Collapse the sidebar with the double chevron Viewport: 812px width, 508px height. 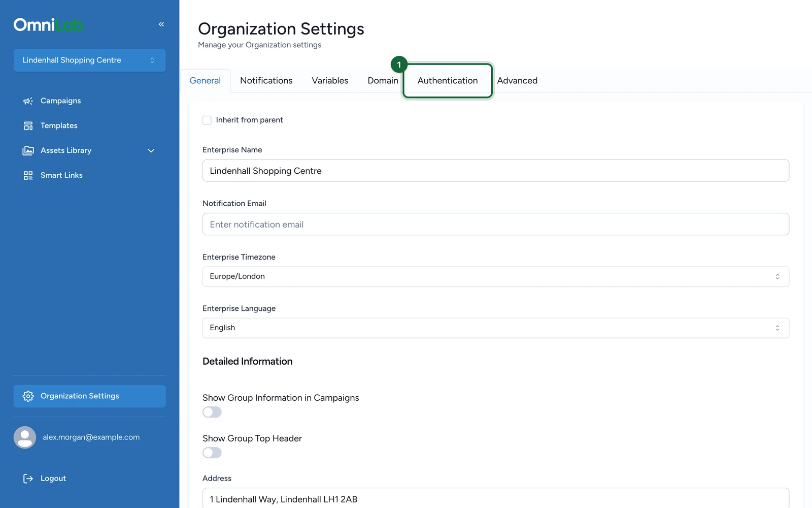(x=161, y=24)
